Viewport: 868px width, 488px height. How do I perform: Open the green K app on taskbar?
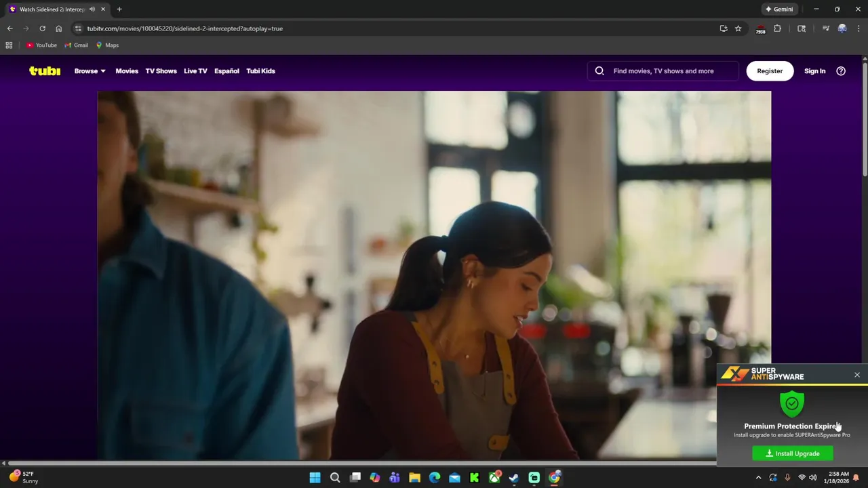(x=475, y=478)
